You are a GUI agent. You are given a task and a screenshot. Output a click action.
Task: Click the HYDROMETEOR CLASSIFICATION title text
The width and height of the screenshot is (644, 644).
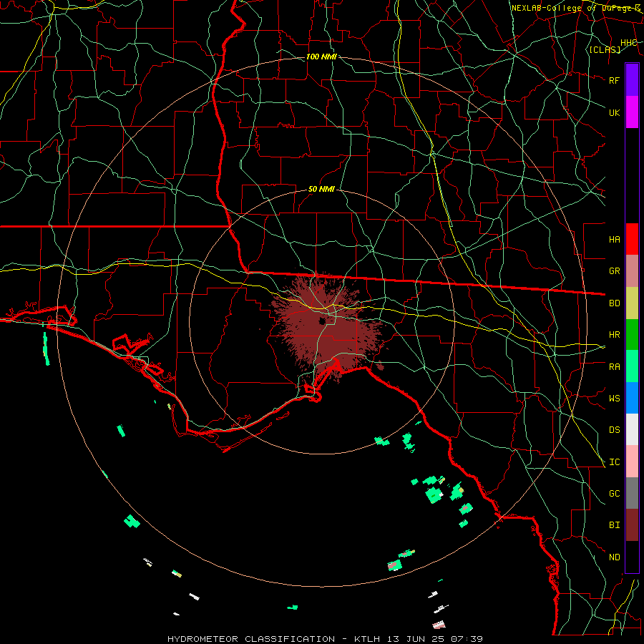click(x=251, y=639)
